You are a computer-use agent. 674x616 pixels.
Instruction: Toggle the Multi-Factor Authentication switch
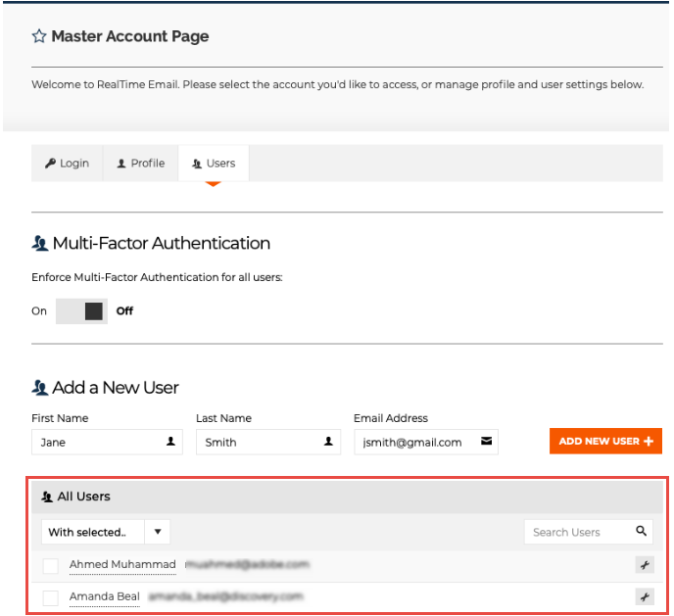81,311
